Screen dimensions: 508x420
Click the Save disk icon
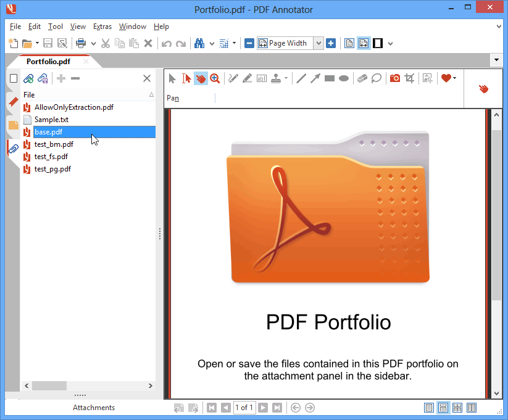coord(48,43)
